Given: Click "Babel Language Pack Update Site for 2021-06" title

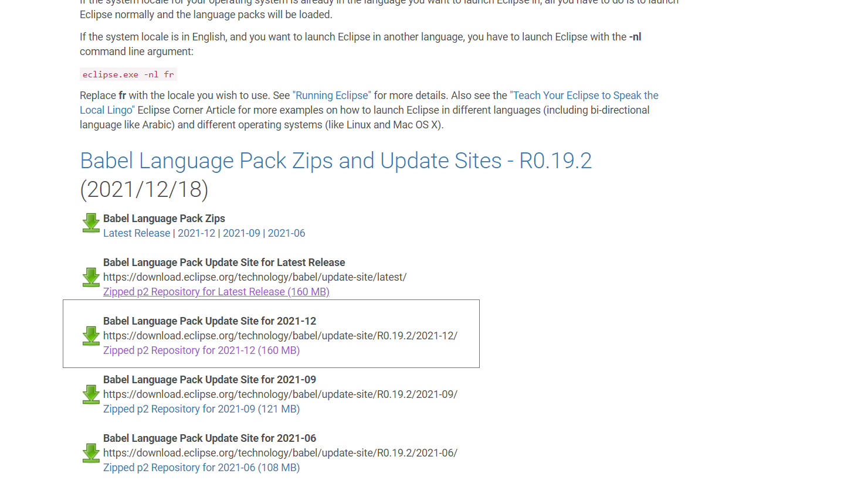Looking at the screenshot, I should point(209,438).
